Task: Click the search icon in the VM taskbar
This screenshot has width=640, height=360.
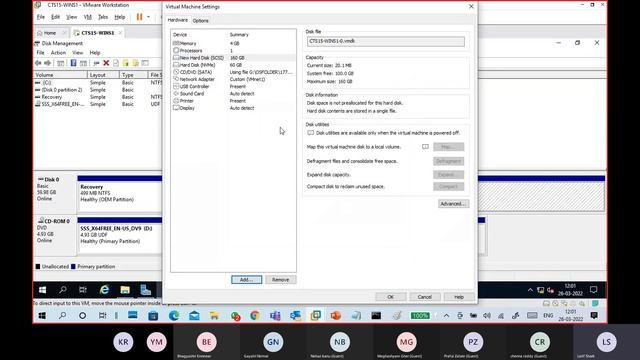Action: tap(63, 290)
